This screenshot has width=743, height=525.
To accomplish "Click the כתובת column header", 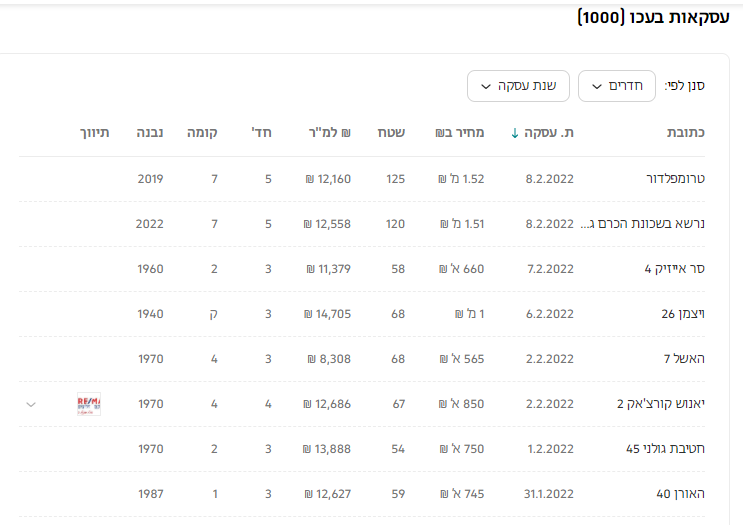I will tap(686, 133).
